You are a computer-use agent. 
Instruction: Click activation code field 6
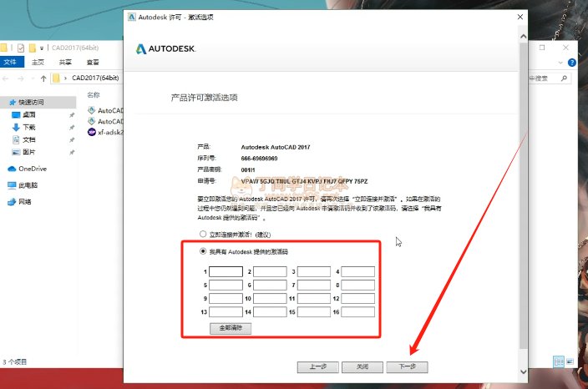[x=270, y=285]
